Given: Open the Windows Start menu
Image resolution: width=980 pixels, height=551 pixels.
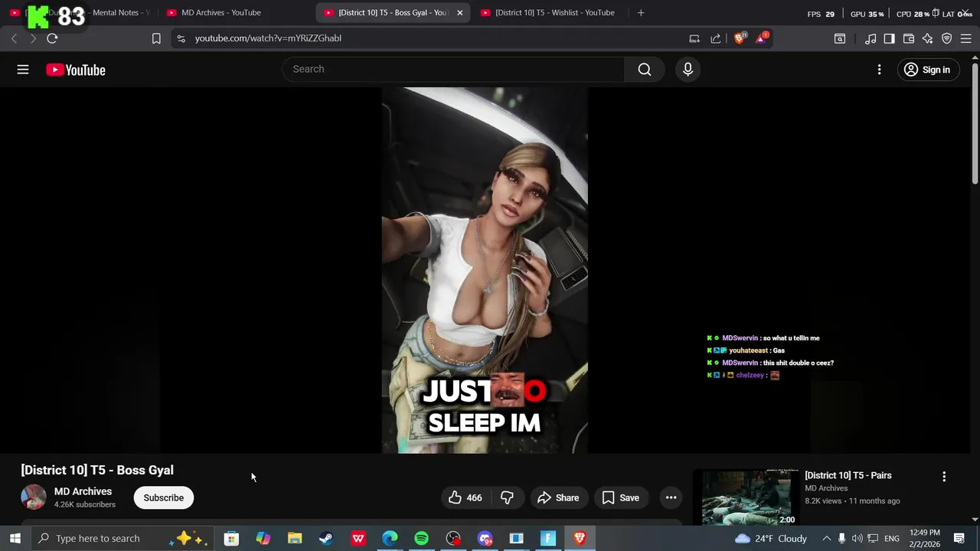Looking at the screenshot, I should click(x=15, y=539).
